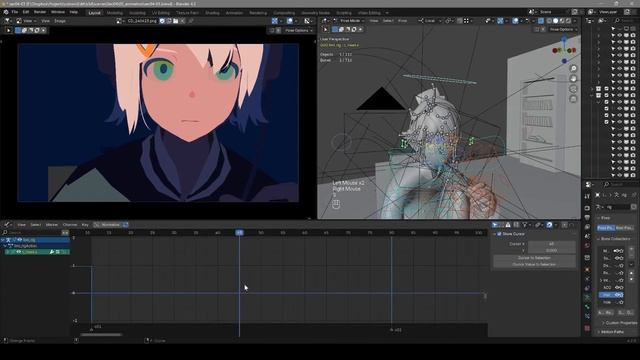Screen dimensions: 640x360
Task: Toggle fake user shield for the image
Action: coord(162,21)
